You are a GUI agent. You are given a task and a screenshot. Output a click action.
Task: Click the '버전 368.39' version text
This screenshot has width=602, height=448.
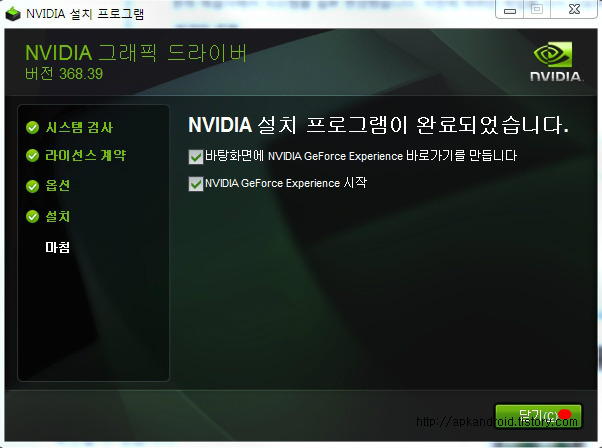pyautogui.click(x=64, y=74)
